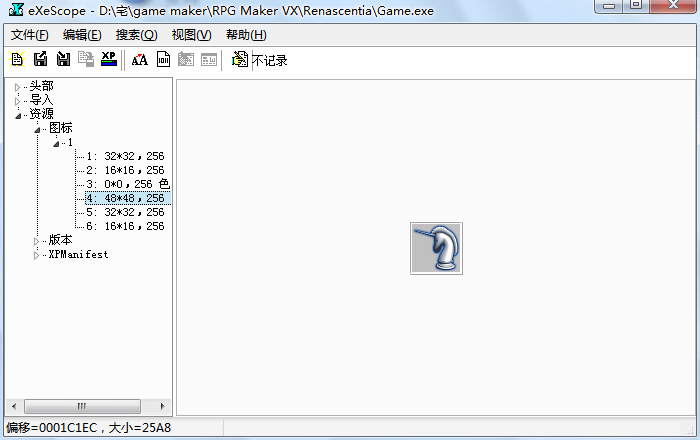This screenshot has width=700, height=440.
Task: Select icon entry 6: 16*16, 256
Action: point(125,226)
